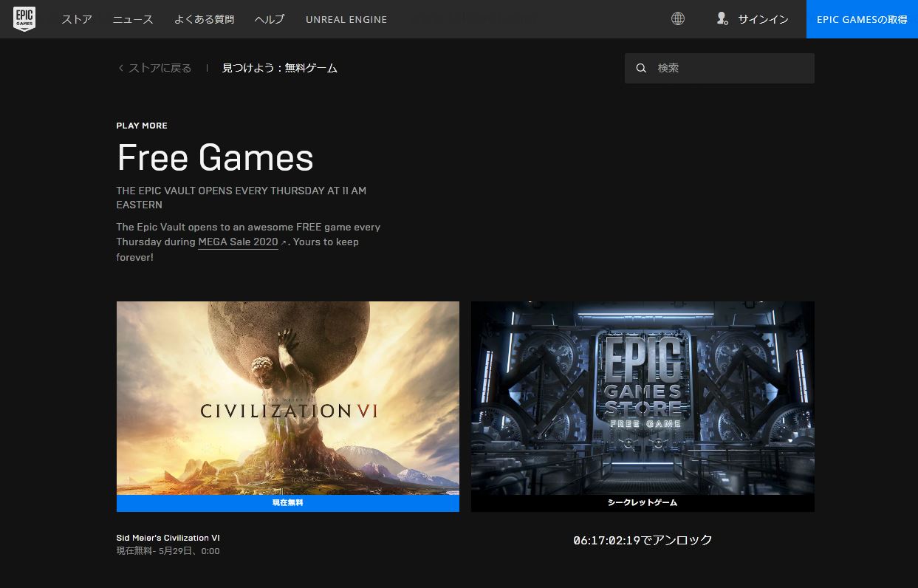Open the ストア menu item
The width and height of the screenshot is (918, 588).
point(77,19)
